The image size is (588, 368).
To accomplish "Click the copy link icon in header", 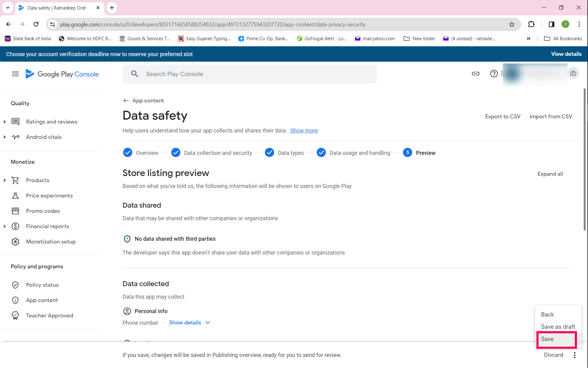I will [475, 74].
